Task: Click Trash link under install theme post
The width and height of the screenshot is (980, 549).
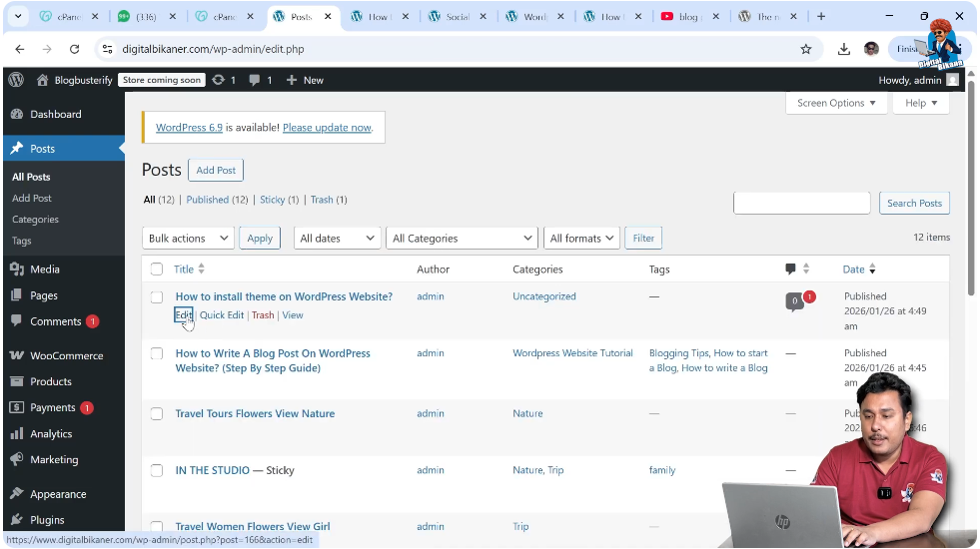Action: click(263, 314)
